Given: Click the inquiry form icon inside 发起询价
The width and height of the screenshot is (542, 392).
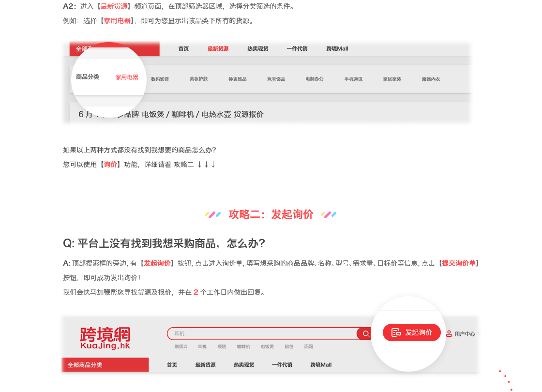Looking at the screenshot, I should (x=396, y=332).
